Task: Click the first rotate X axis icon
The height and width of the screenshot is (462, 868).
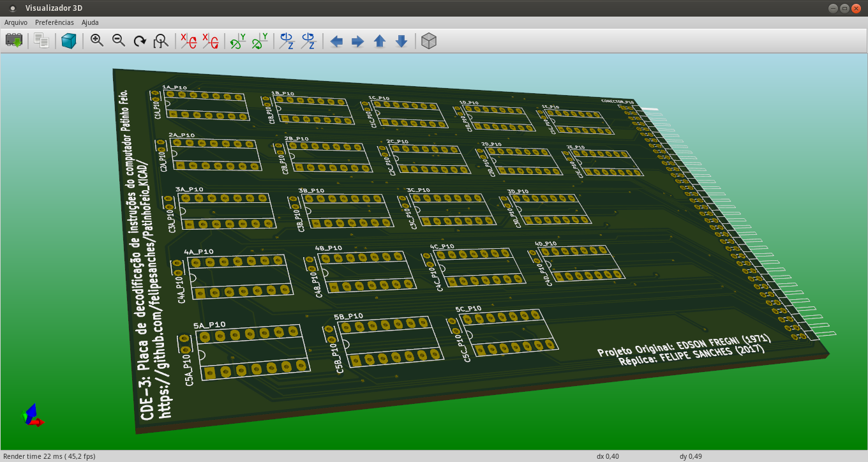Action: [188, 41]
